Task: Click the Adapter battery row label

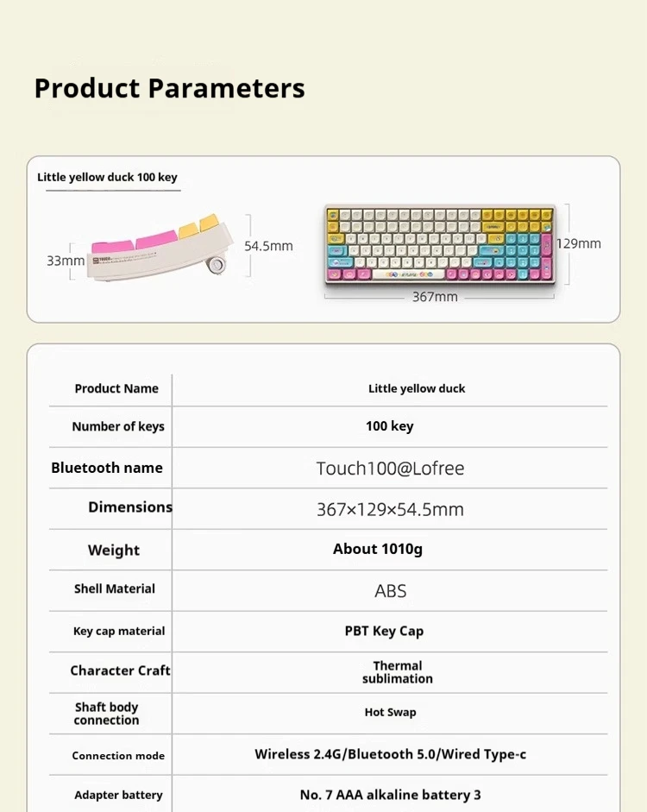Action: point(118,796)
